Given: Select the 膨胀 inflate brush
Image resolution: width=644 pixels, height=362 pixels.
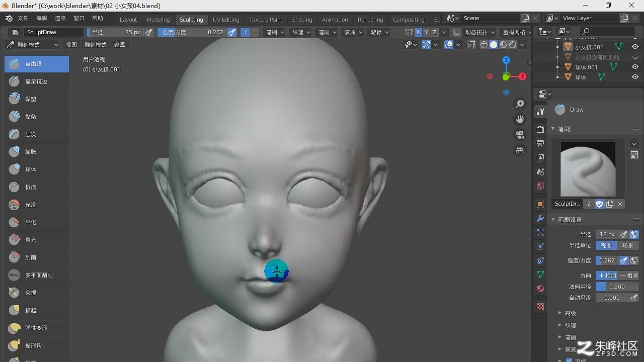Looking at the screenshot, I should coord(37,152).
